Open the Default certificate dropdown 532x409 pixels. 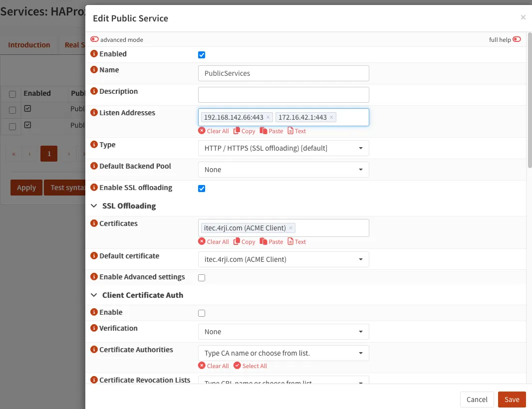click(283, 259)
